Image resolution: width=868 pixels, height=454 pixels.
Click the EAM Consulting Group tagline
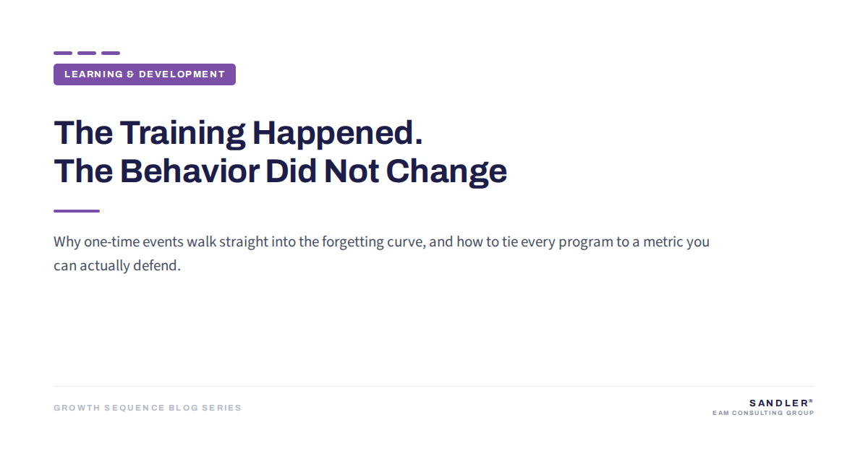[763, 414]
